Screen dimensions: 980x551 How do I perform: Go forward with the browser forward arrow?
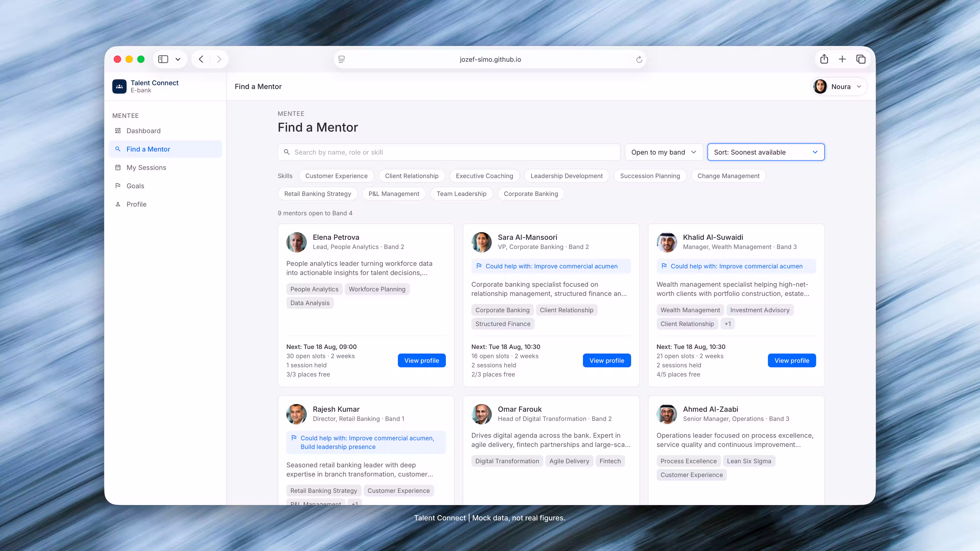coord(219,59)
